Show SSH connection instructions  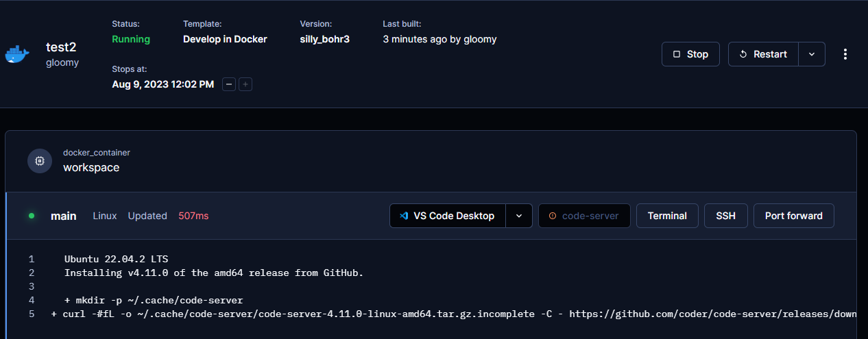[725, 216]
